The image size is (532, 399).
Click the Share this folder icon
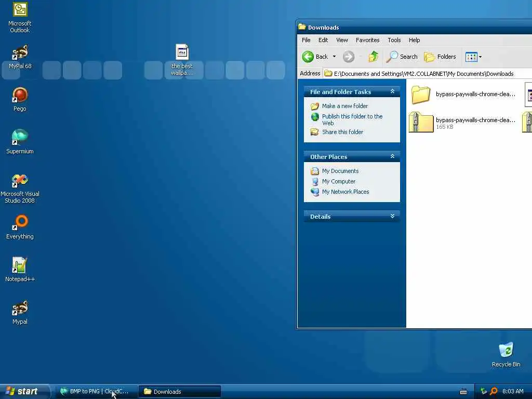pos(315,132)
